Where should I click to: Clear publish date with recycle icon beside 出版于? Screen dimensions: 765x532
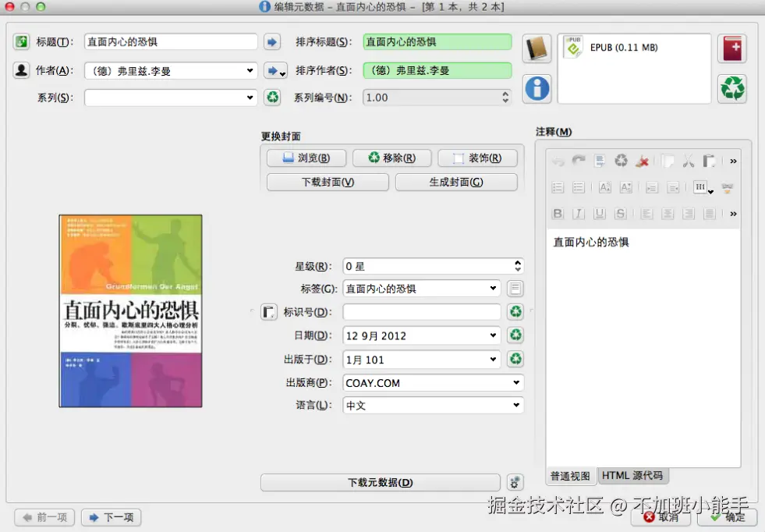pyautogui.click(x=515, y=359)
